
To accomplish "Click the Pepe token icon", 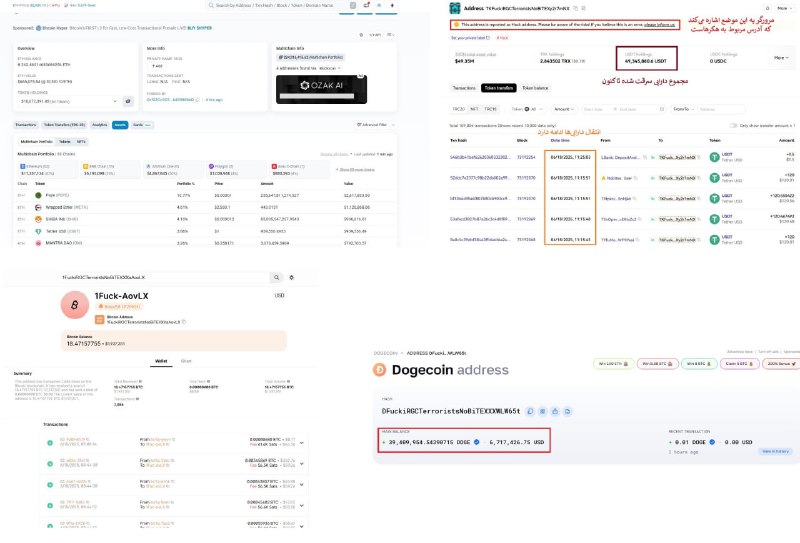I will point(38,195).
